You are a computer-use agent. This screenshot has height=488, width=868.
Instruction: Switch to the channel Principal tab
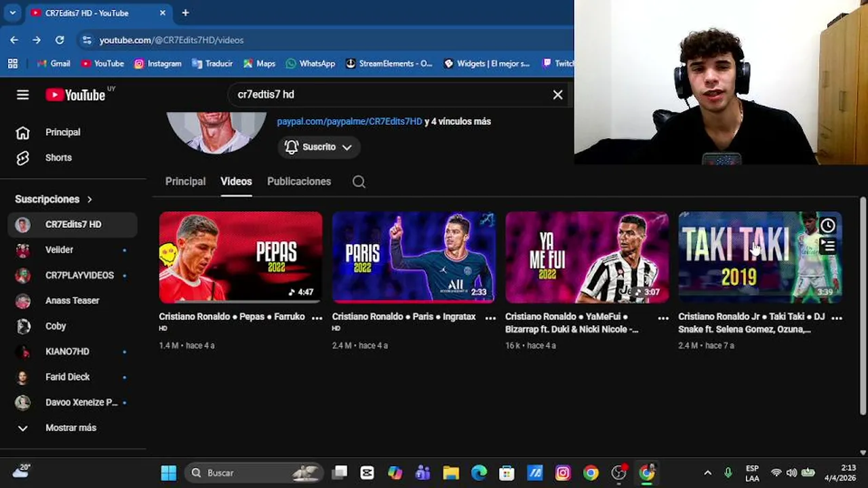point(185,182)
